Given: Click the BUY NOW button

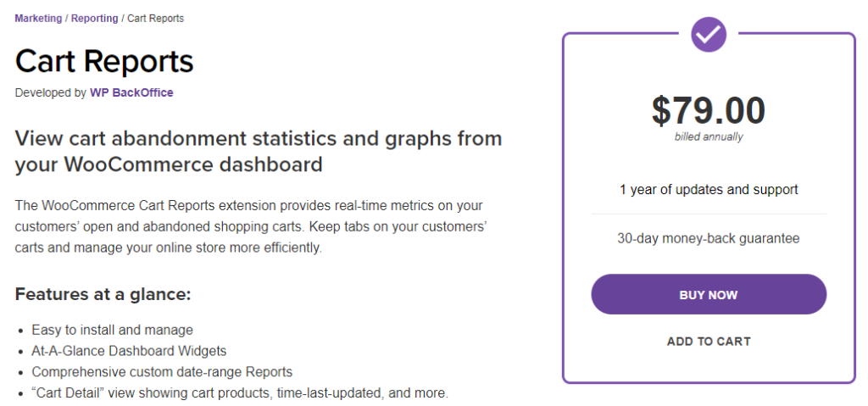Looking at the screenshot, I should click(x=709, y=294).
